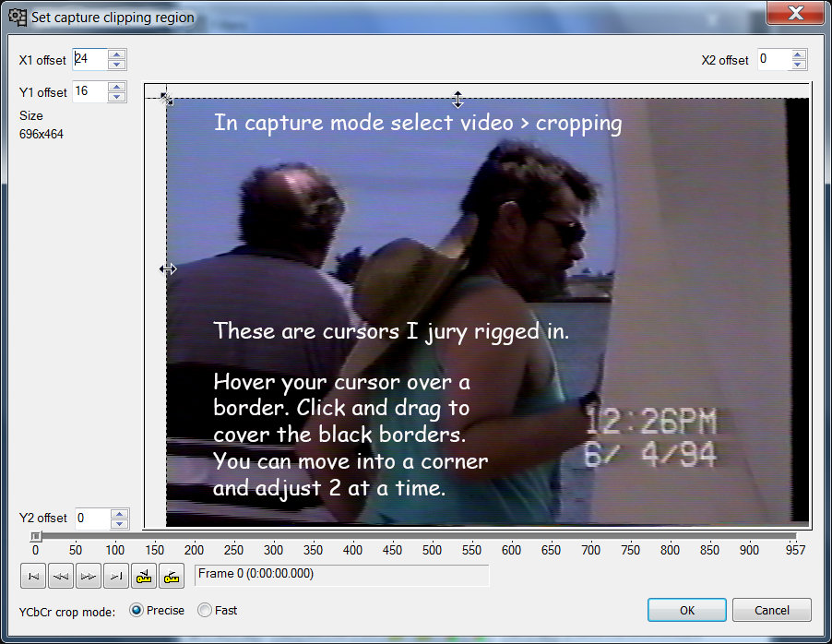This screenshot has width=832, height=644.
Task: Click the left crop border in preview
Action: [x=167, y=269]
